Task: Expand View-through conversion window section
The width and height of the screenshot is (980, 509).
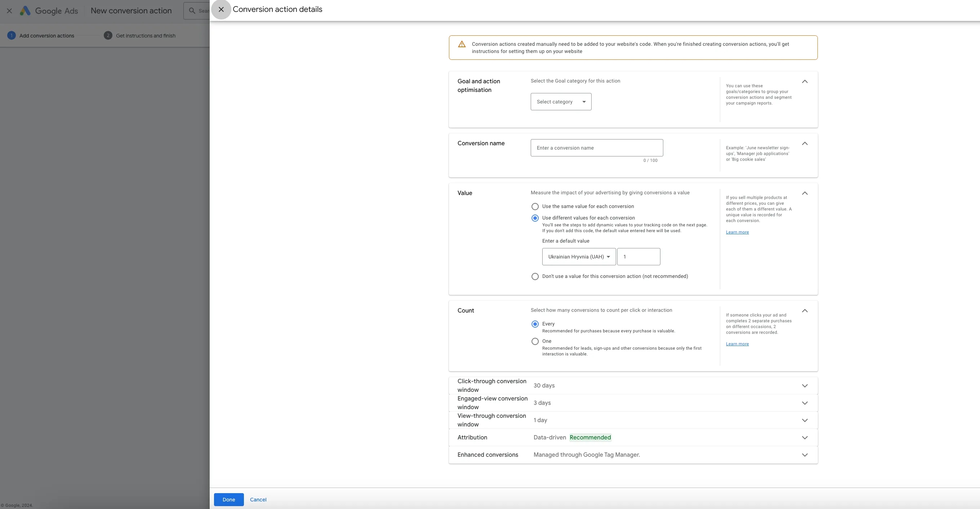Action: (x=805, y=420)
